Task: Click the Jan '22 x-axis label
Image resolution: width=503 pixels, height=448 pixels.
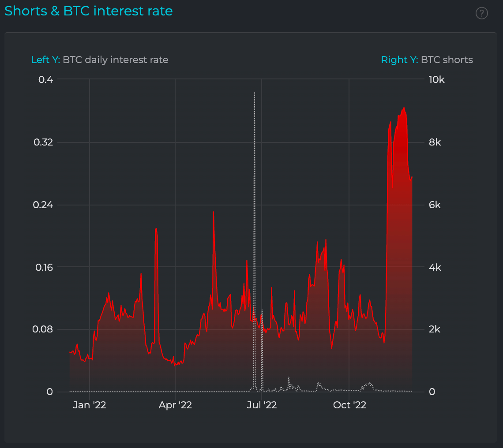Action: (90, 405)
